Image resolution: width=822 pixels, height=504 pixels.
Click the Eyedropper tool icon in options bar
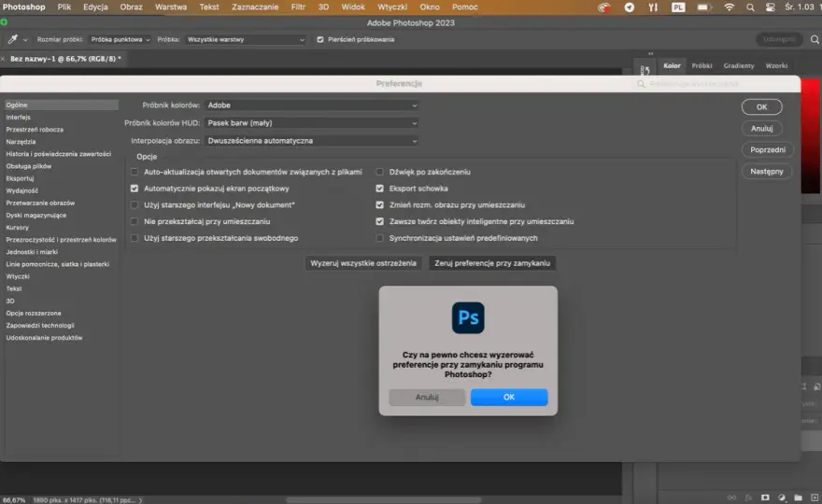click(12, 39)
